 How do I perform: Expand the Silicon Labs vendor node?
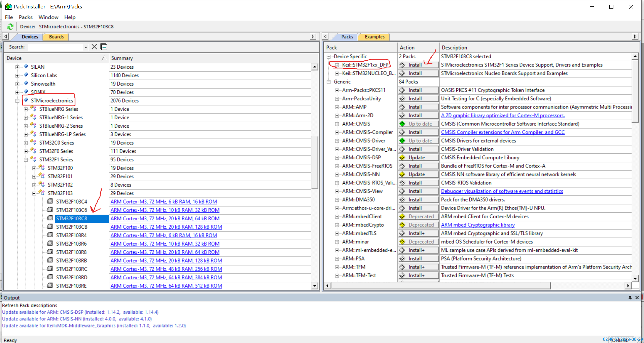pyautogui.click(x=17, y=75)
